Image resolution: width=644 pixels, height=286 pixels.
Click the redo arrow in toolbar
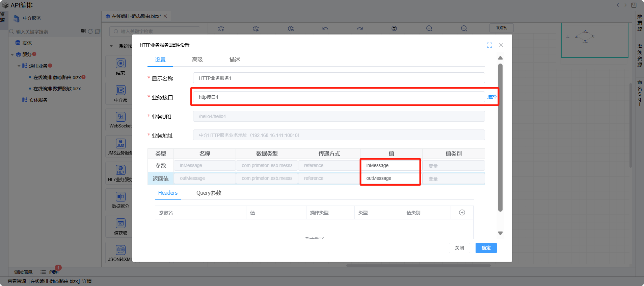(360, 28)
